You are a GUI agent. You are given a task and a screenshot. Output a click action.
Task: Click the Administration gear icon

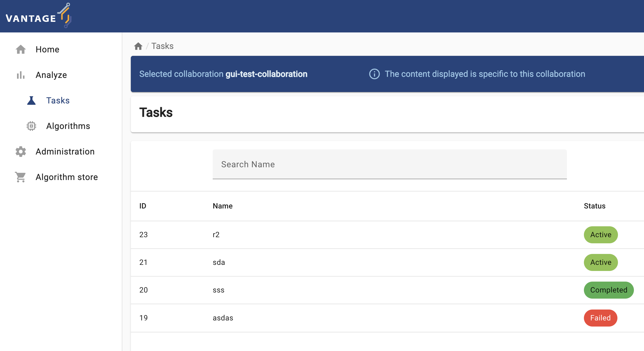click(x=21, y=152)
